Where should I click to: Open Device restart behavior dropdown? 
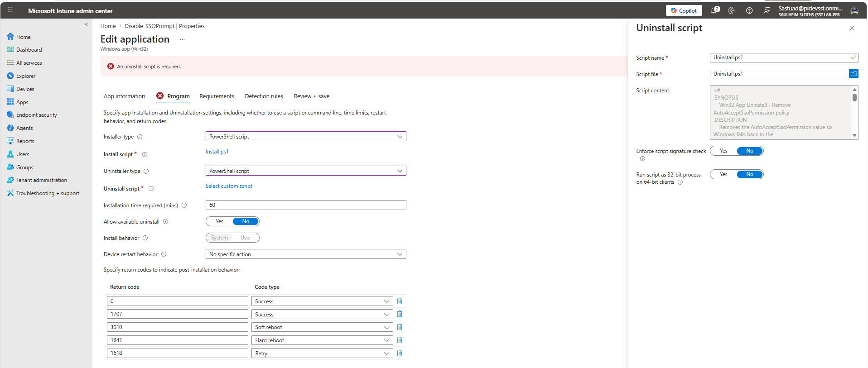(x=306, y=254)
